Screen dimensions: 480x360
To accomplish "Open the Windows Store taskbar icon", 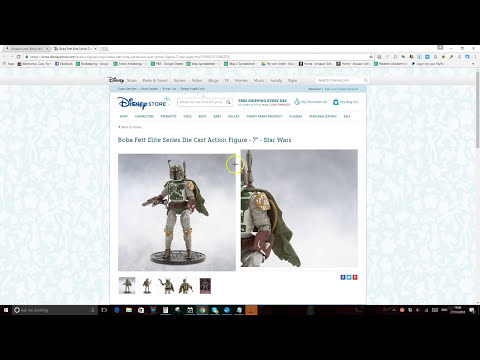I will click(x=141, y=310).
